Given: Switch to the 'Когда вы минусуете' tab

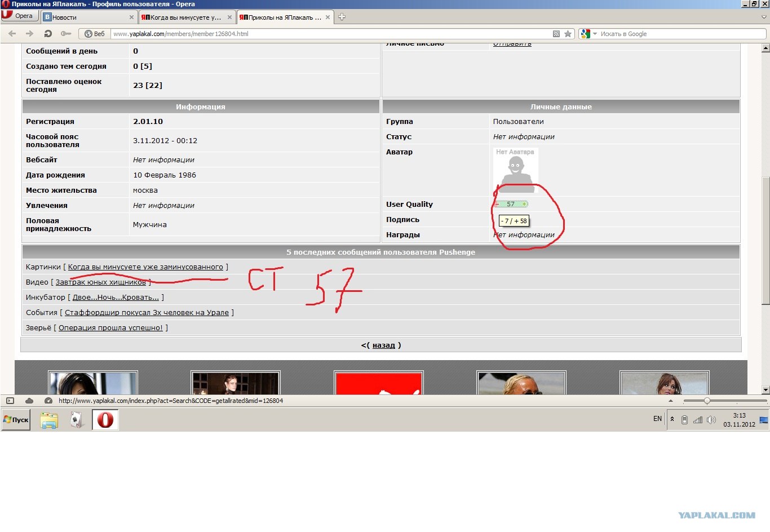Looking at the screenshot, I should coord(187,17).
